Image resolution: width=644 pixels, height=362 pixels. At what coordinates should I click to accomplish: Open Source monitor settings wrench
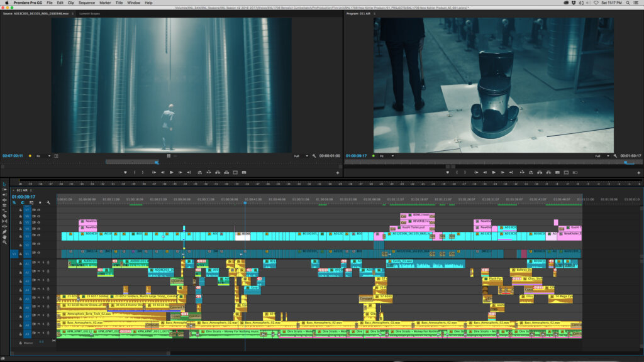(314, 156)
